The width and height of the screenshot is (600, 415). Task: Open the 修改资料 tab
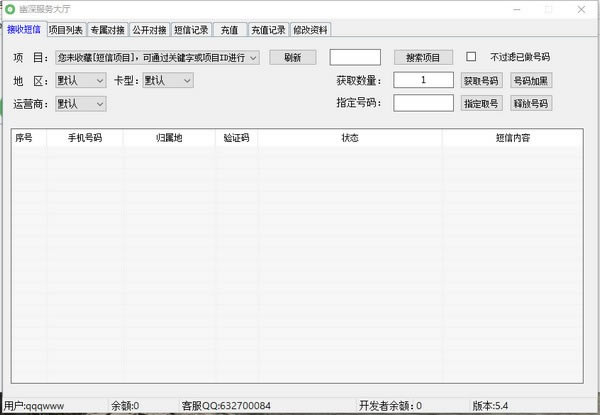tap(310, 30)
